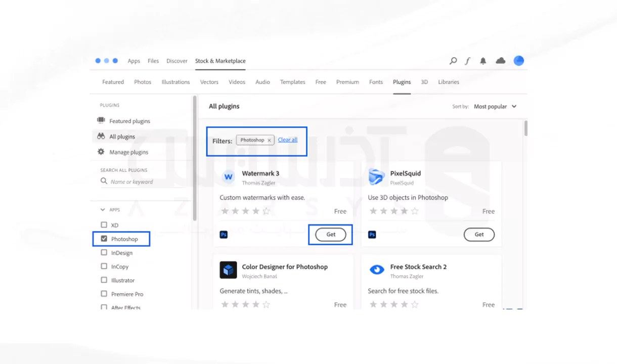Viewport: 617px width, 364px height.
Task: Open the Audio category tab
Action: pos(262,82)
